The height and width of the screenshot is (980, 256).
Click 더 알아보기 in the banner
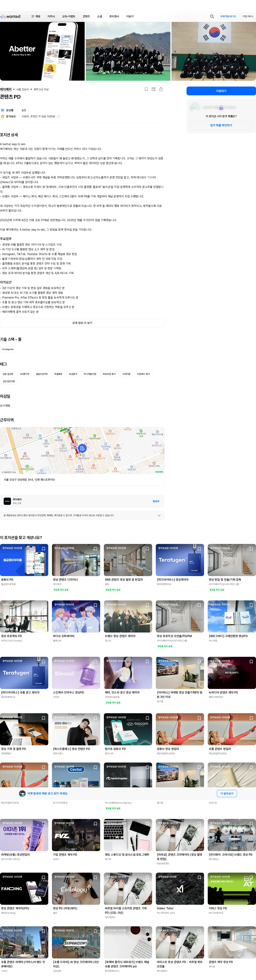(x=227, y=794)
